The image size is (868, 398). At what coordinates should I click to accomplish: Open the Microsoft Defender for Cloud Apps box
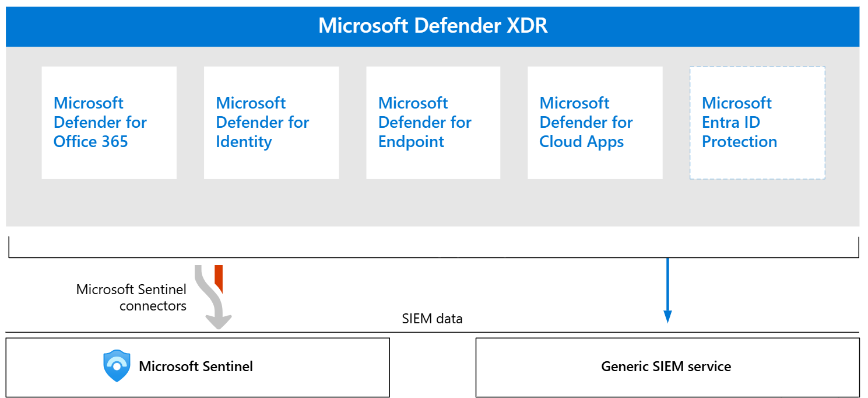click(x=595, y=123)
